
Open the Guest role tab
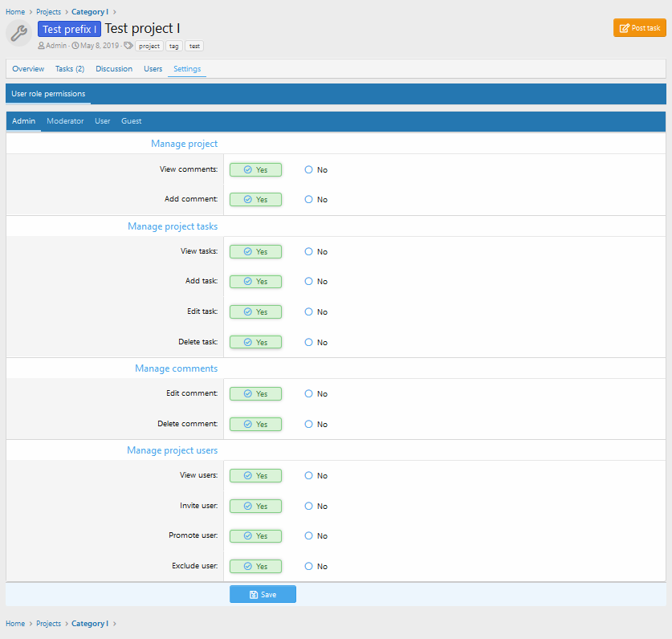pos(131,121)
